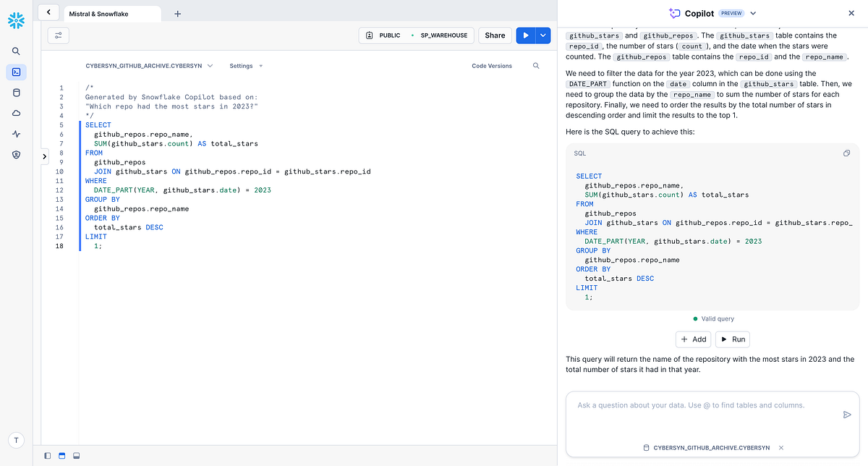Expand the Copilot Preview dropdown

tap(752, 12)
